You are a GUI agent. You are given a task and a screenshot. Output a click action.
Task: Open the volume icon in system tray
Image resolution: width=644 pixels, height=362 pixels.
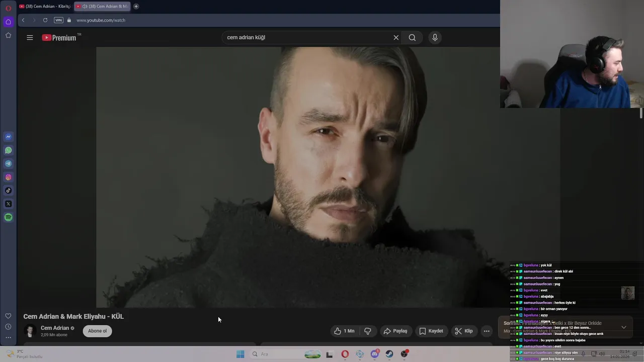pyautogui.click(x=602, y=354)
